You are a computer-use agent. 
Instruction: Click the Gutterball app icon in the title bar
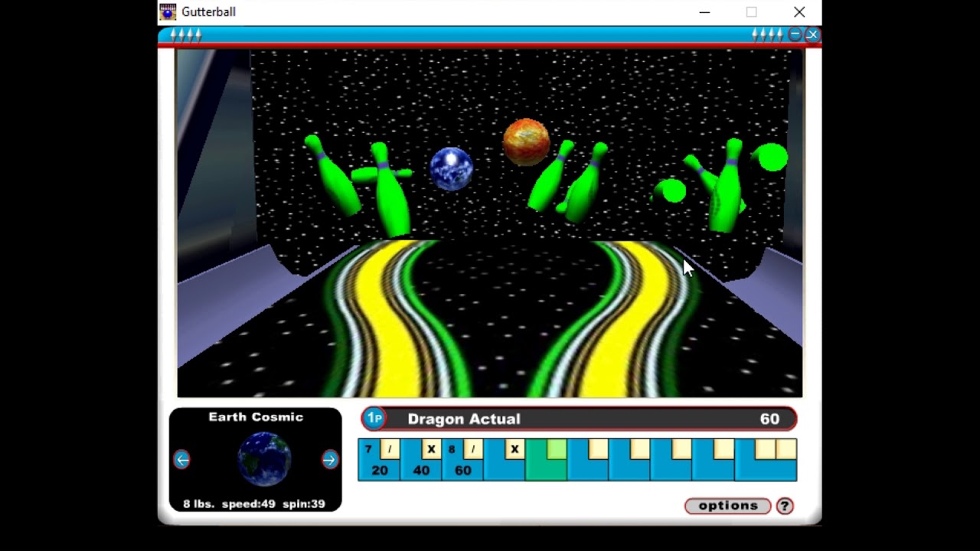(x=168, y=11)
